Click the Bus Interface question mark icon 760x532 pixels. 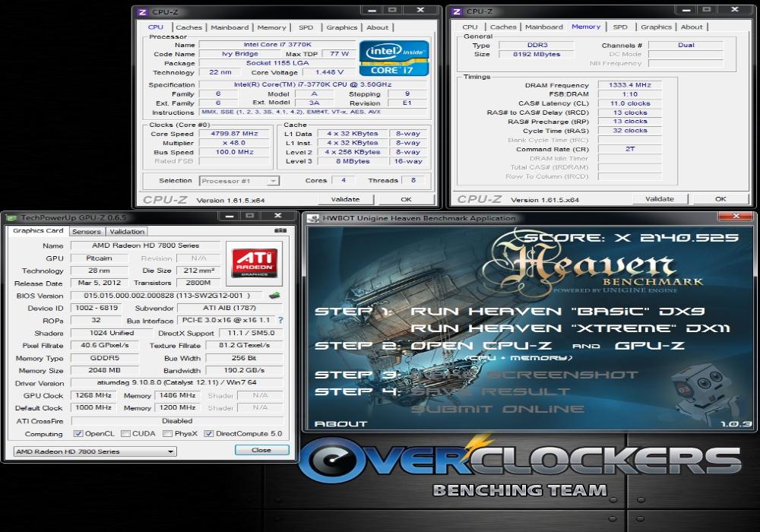click(280, 320)
